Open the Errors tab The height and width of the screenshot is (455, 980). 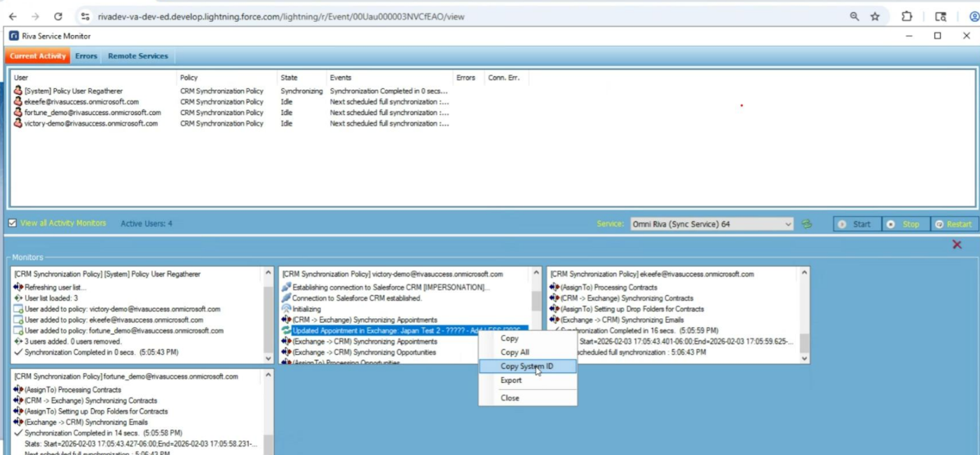coord(86,56)
